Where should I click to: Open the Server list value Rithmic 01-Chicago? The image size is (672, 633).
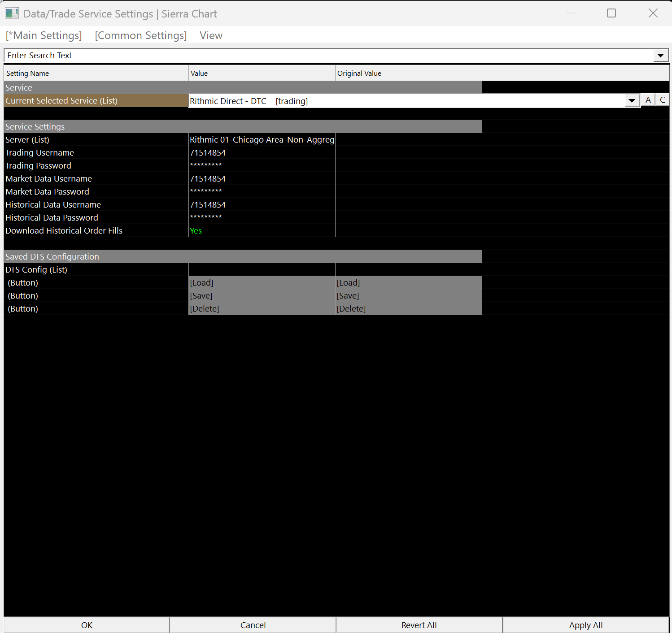[262, 140]
